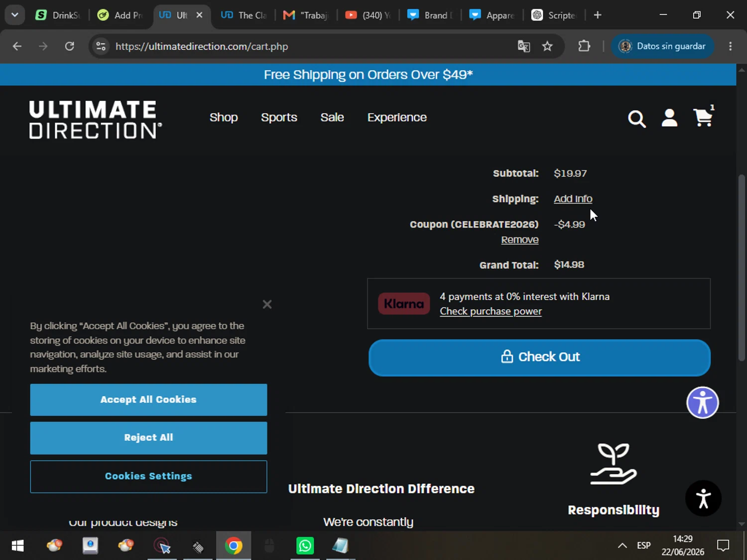747x560 pixels.
Task: Click the Ultimate Direction logo
Action: (95, 119)
